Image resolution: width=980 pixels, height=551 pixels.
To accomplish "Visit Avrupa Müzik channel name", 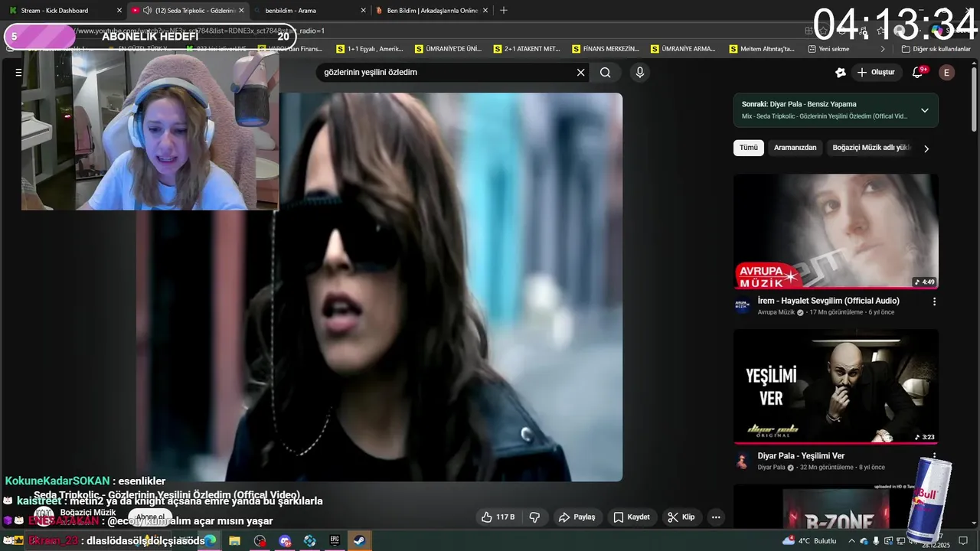I will point(776,312).
